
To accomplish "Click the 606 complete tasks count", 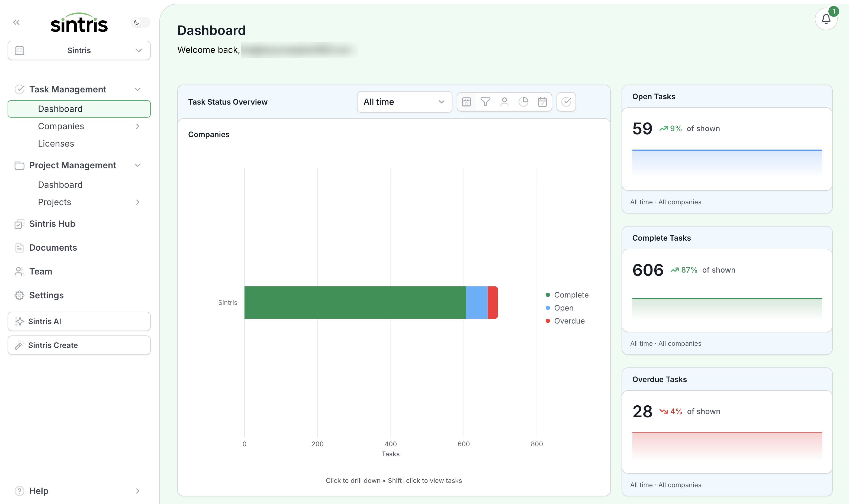I will (x=648, y=270).
